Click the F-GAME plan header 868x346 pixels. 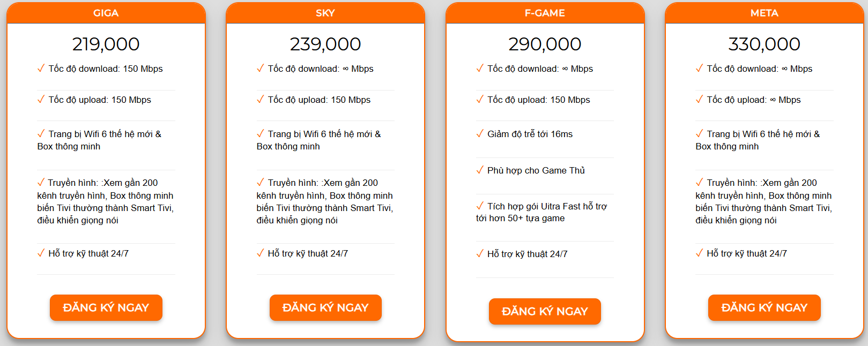coord(545,13)
